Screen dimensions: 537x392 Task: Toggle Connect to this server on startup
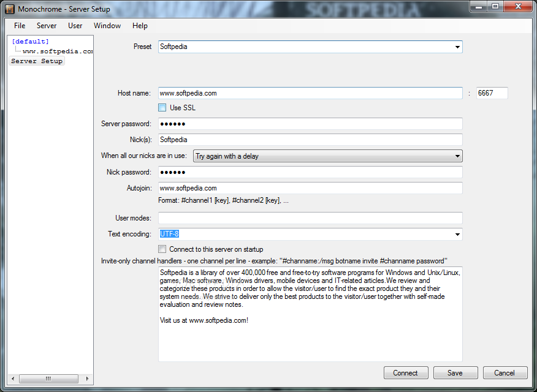pyautogui.click(x=162, y=249)
